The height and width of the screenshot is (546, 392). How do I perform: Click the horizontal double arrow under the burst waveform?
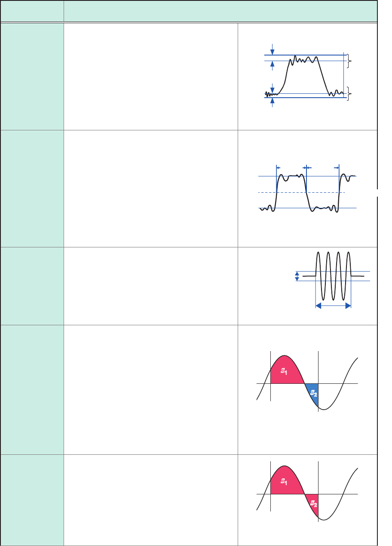[x=333, y=305]
